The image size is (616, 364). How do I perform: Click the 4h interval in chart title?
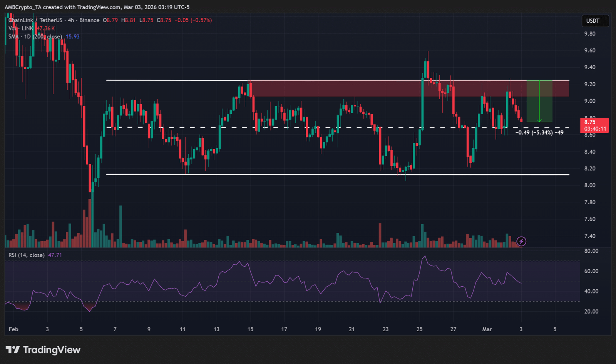tap(71, 20)
